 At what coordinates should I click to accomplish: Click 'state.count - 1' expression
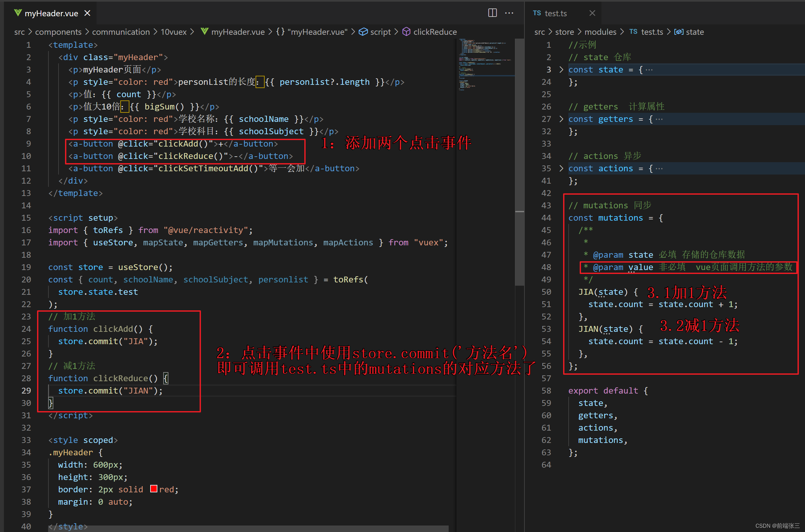[696, 341]
